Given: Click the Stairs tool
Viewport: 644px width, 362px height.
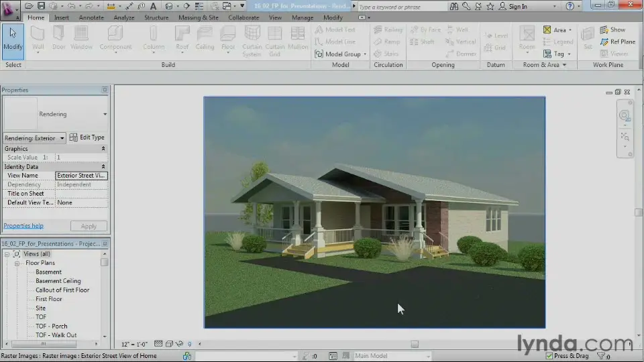Looking at the screenshot, I should coord(386,54).
